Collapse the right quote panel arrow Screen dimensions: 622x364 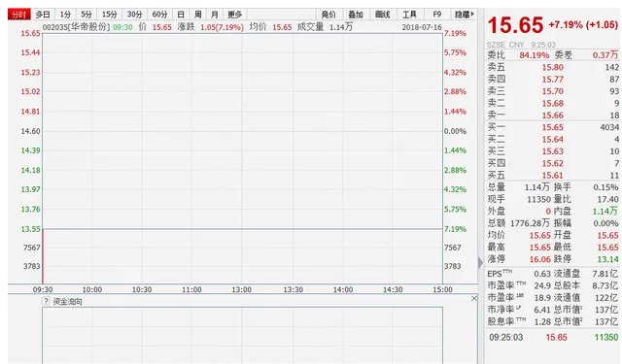pyautogui.click(x=480, y=263)
